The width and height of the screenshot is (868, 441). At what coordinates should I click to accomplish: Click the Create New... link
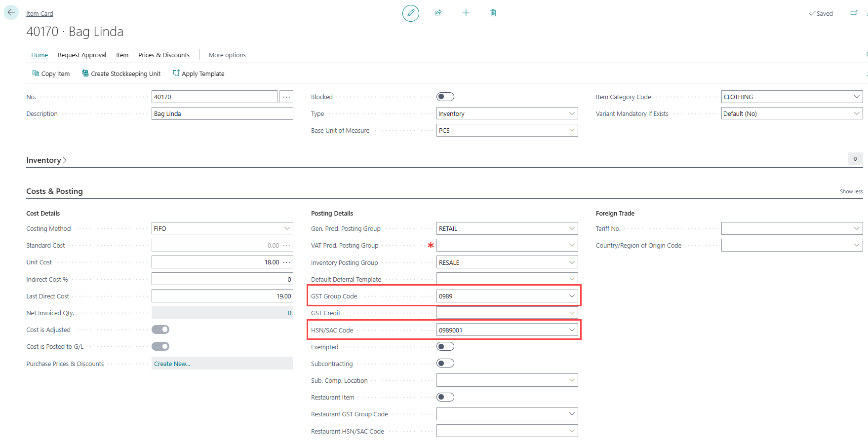[x=172, y=364]
